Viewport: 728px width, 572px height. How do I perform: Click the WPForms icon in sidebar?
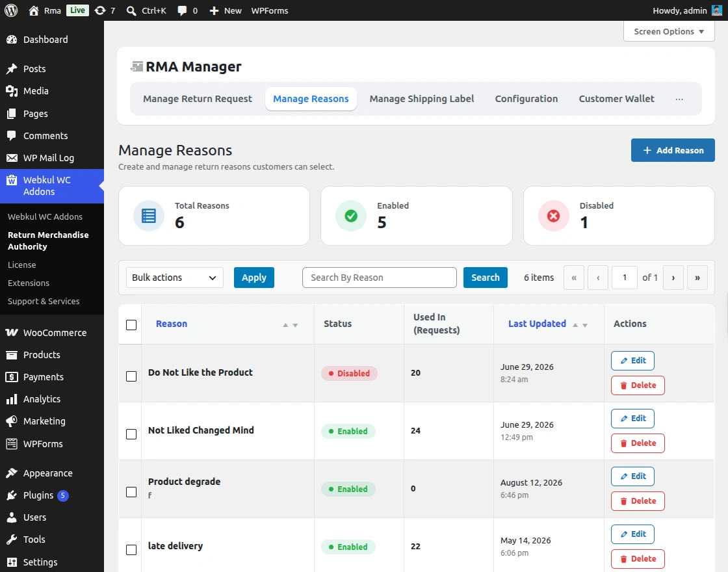(12, 444)
